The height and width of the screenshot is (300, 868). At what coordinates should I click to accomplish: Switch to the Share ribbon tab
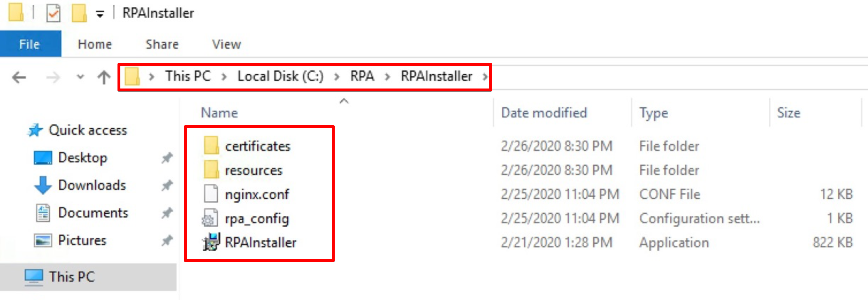[162, 44]
